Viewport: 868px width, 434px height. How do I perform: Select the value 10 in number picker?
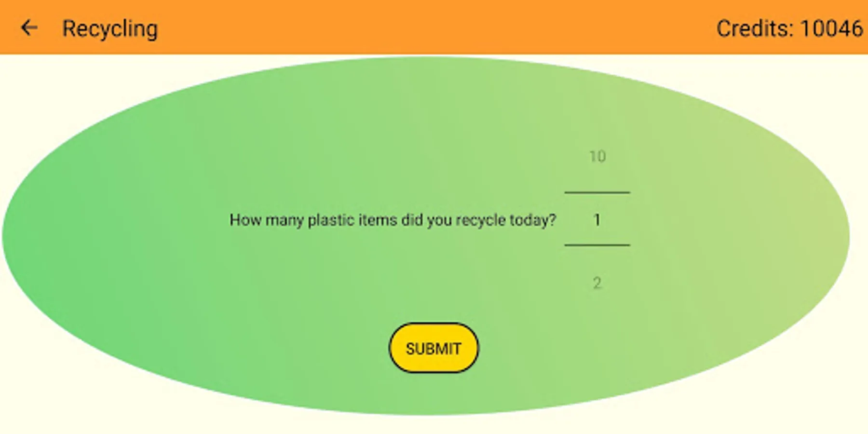tap(597, 156)
